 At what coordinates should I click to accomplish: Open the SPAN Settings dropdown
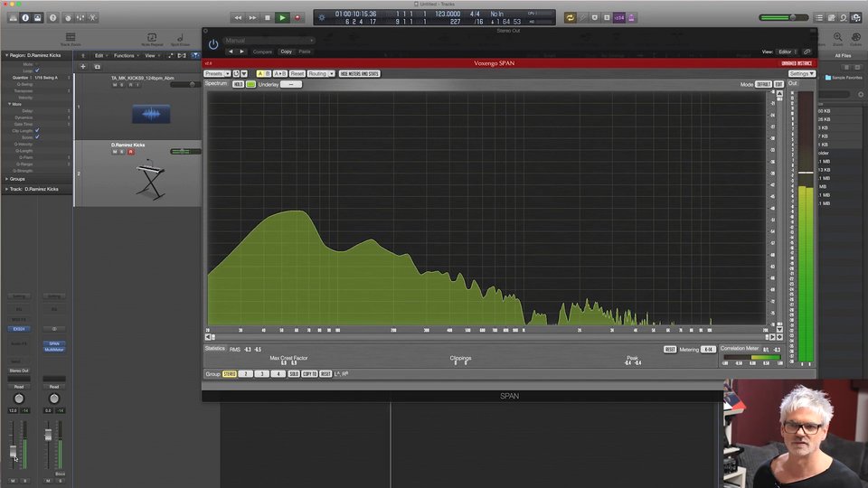pos(802,73)
